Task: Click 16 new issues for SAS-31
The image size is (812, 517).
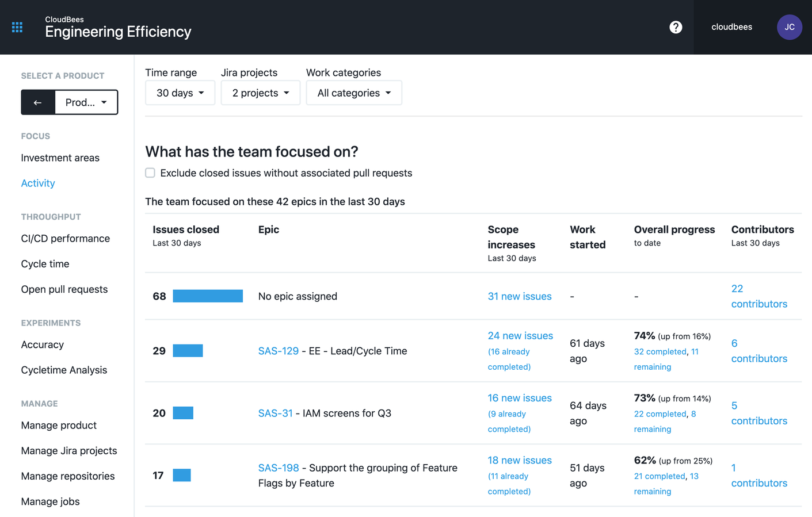Action: [520, 398]
